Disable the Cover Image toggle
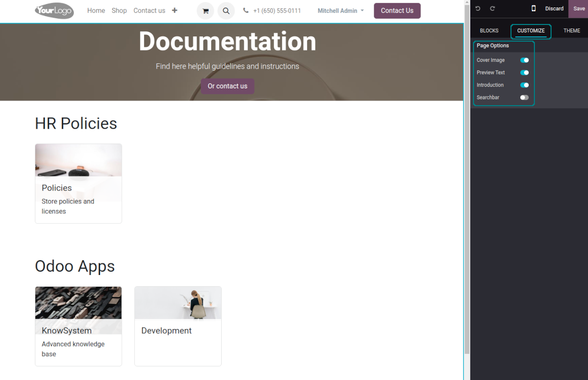This screenshot has height=380, width=588. 524,60
